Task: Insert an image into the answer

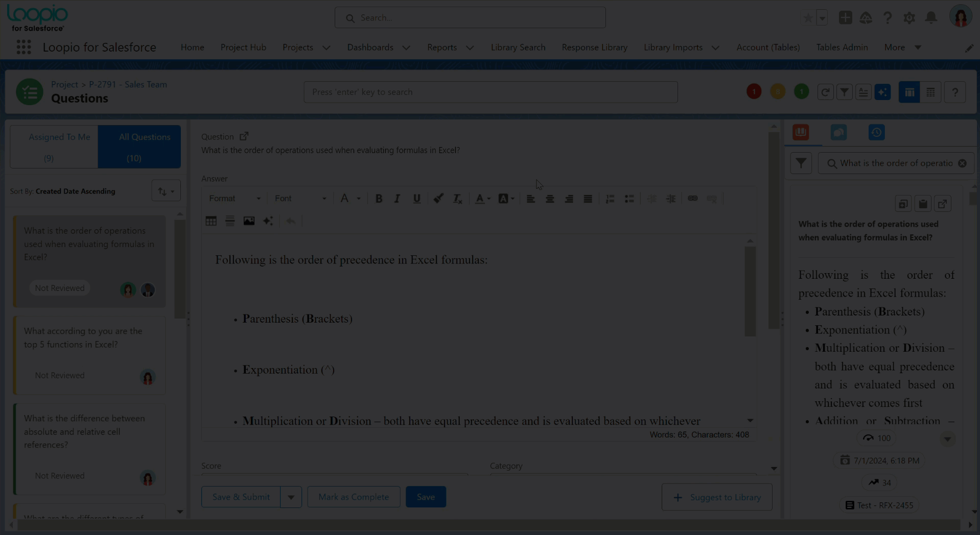Action: pyautogui.click(x=249, y=221)
